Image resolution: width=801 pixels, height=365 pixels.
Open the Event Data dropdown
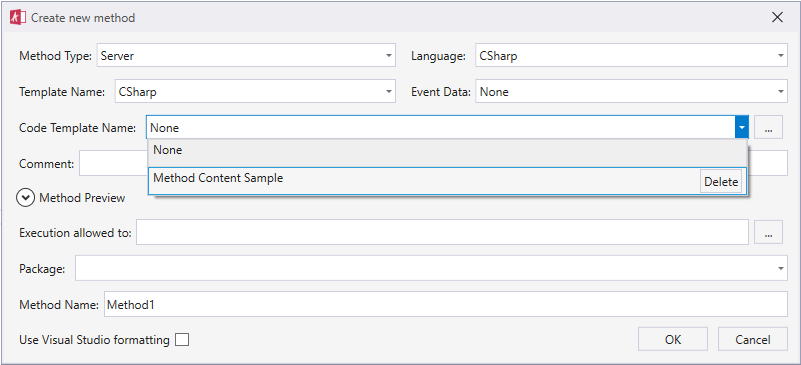(x=631, y=91)
